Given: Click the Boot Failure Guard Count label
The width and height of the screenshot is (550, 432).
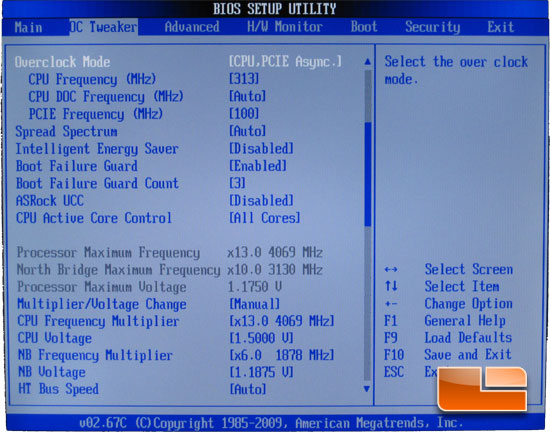Looking at the screenshot, I should coord(98,183).
